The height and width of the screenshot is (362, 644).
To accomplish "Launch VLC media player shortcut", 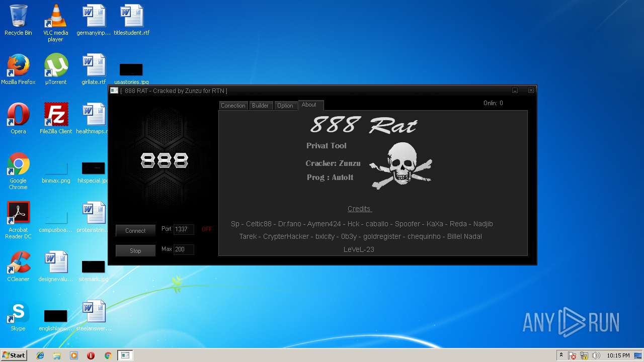I will [x=55, y=23].
